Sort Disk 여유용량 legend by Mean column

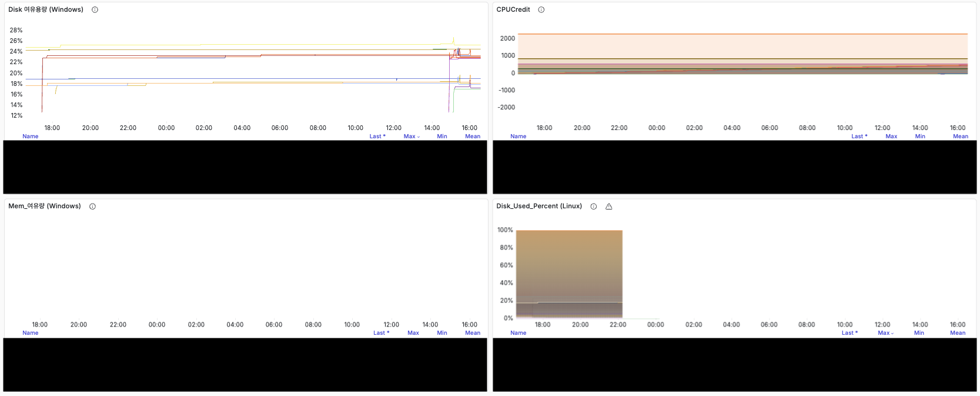point(473,137)
